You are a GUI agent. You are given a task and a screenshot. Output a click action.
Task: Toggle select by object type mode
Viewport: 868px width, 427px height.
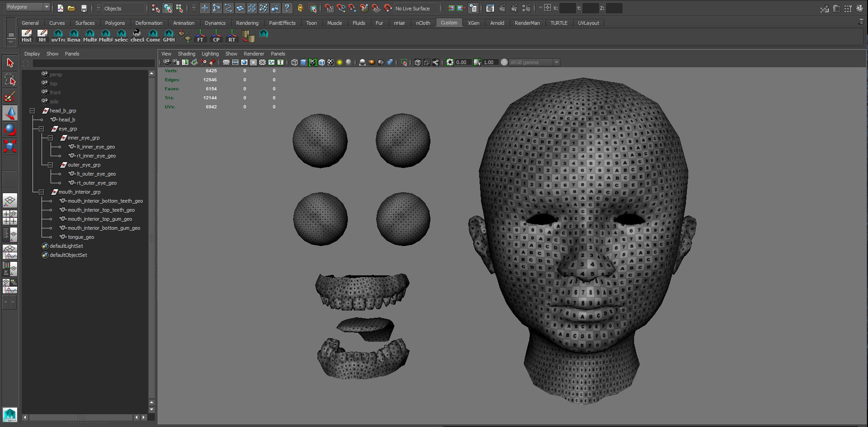click(x=168, y=8)
